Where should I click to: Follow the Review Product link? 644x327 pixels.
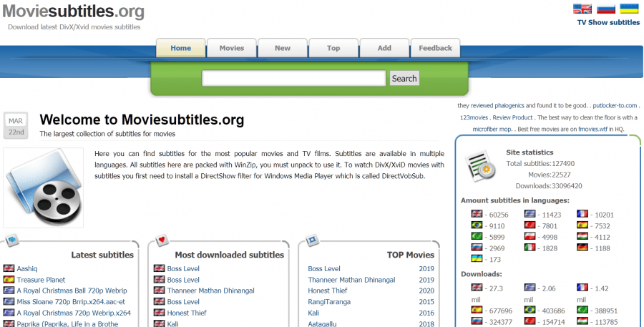coord(512,117)
